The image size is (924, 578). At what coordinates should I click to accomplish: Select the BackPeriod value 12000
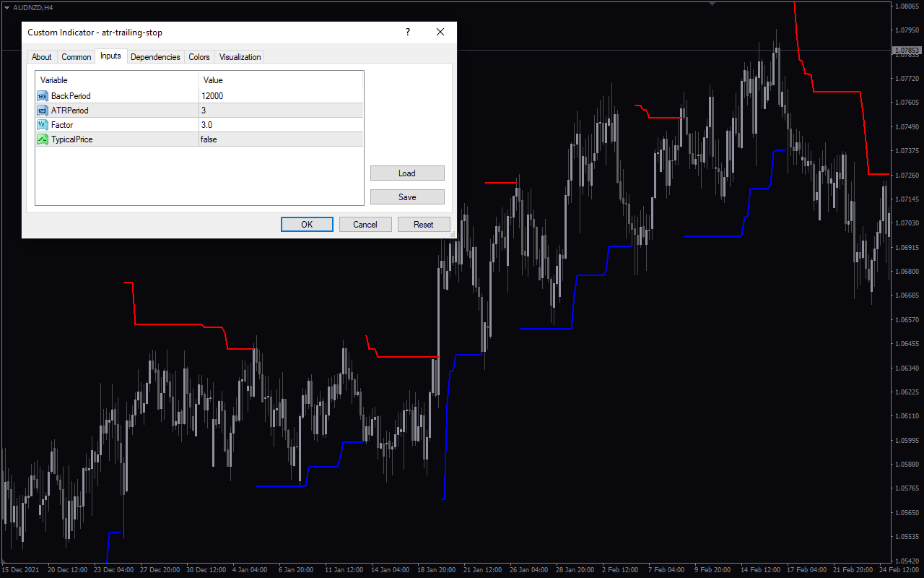pyautogui.click(x=212, y=96)
